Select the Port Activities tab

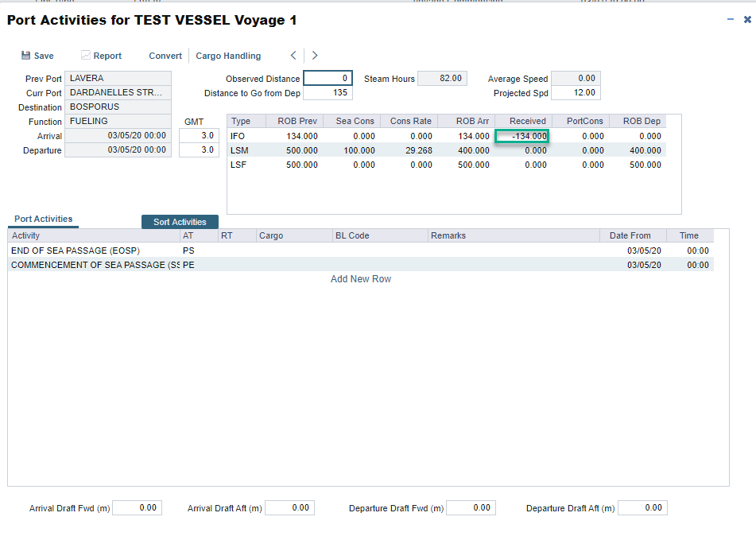(43, 219)
